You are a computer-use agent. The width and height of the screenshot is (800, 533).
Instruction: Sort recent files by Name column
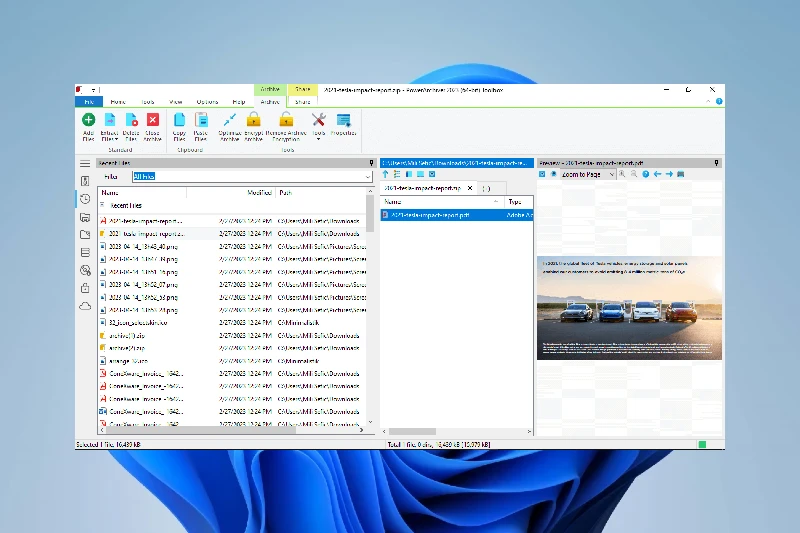tap(142, 193)
